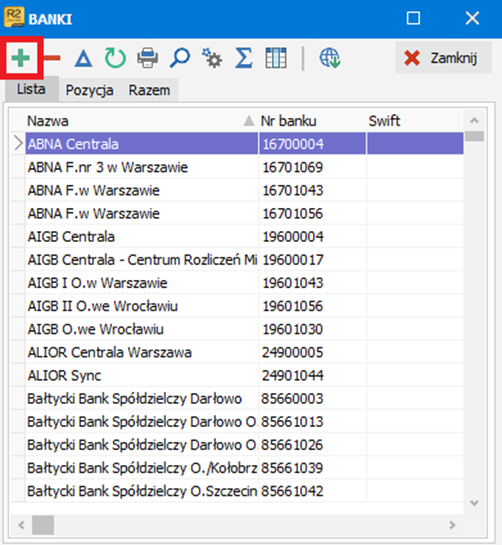Click the vertical scrollbar thumb
This screenshot has height=545, width=502.
[x=474, y=136]
